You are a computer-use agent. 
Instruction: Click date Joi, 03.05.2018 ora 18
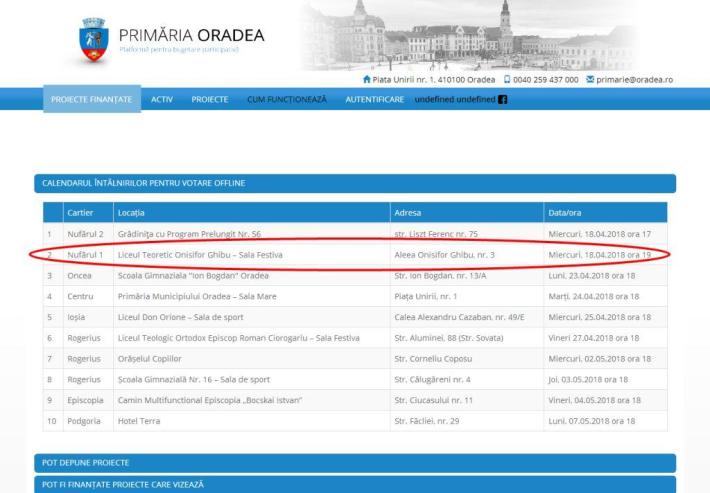pos(588,380)
